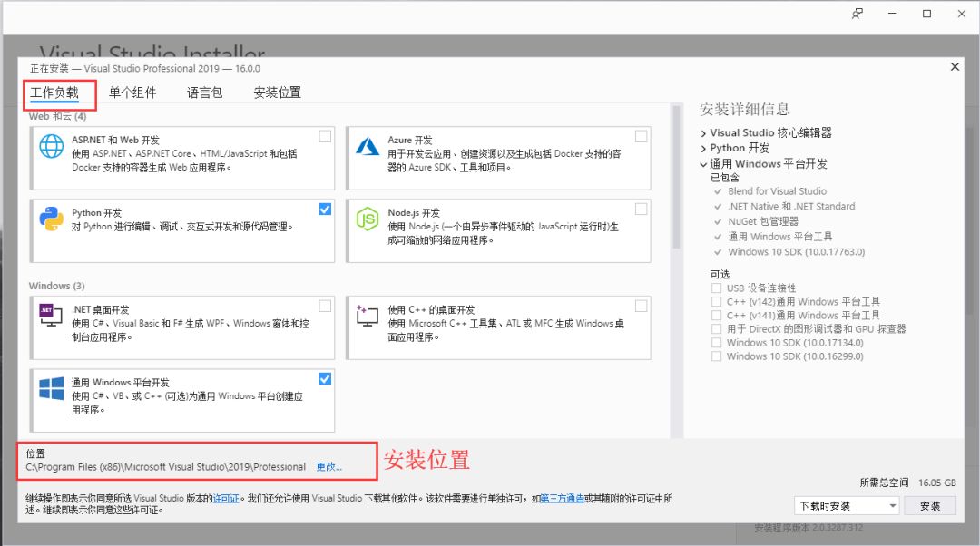
Task: Uncheck the Python 开发 workload checkbox
Action: [325, 209]
